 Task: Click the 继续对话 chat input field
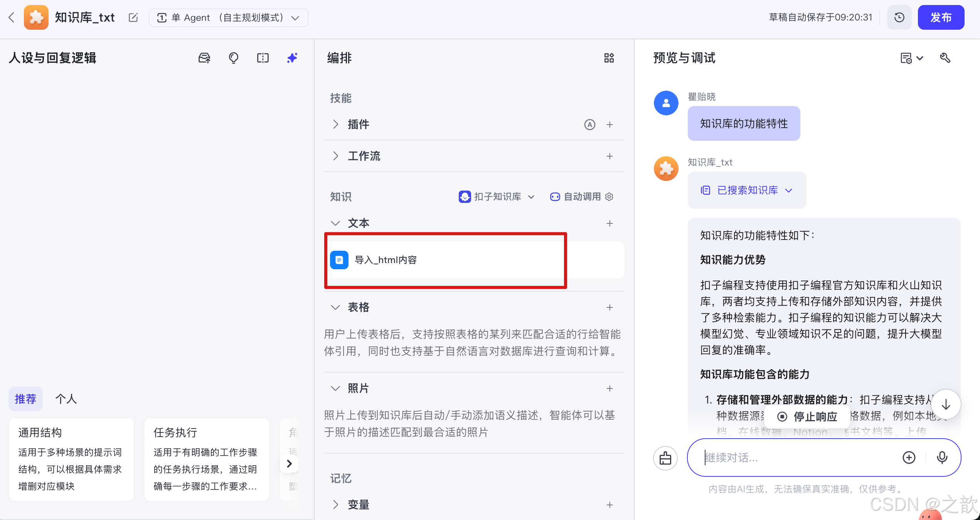click(x=790, y=458)
